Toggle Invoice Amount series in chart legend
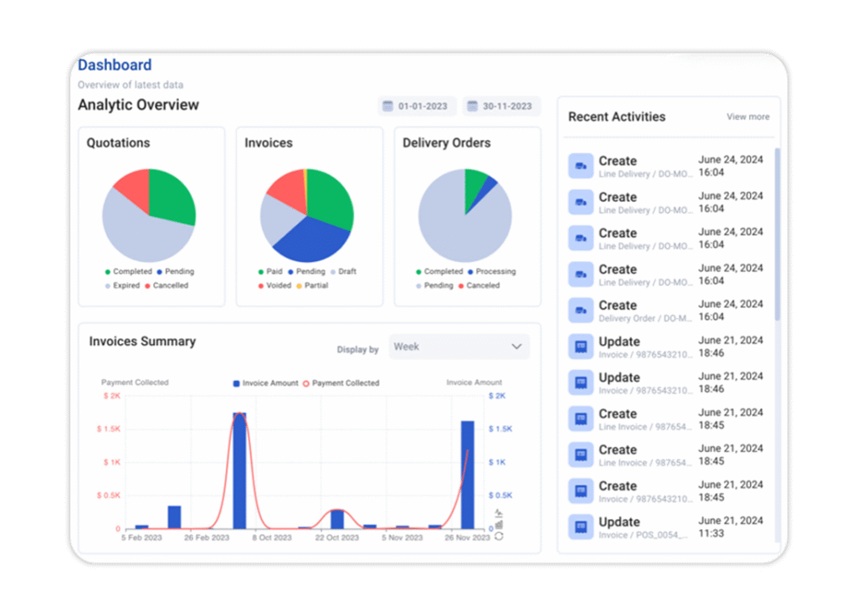The image size is (857, 616). tap(266, 383)
